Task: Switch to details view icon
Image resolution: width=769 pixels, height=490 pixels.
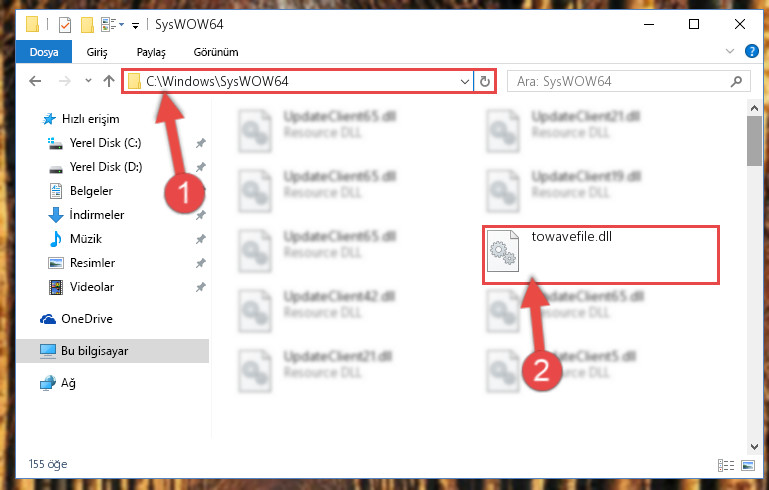Action: click(726, 464)
